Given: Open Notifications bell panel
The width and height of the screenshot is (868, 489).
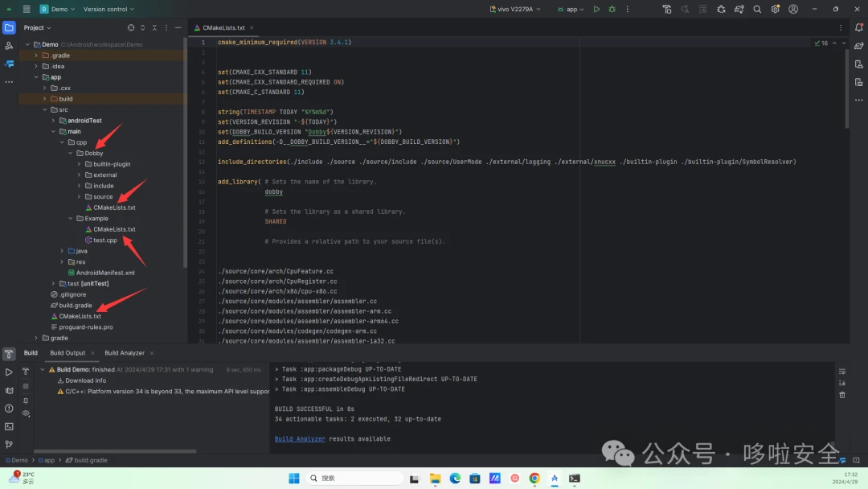Looking at the screenshot, I should click(x=858, y=27).
